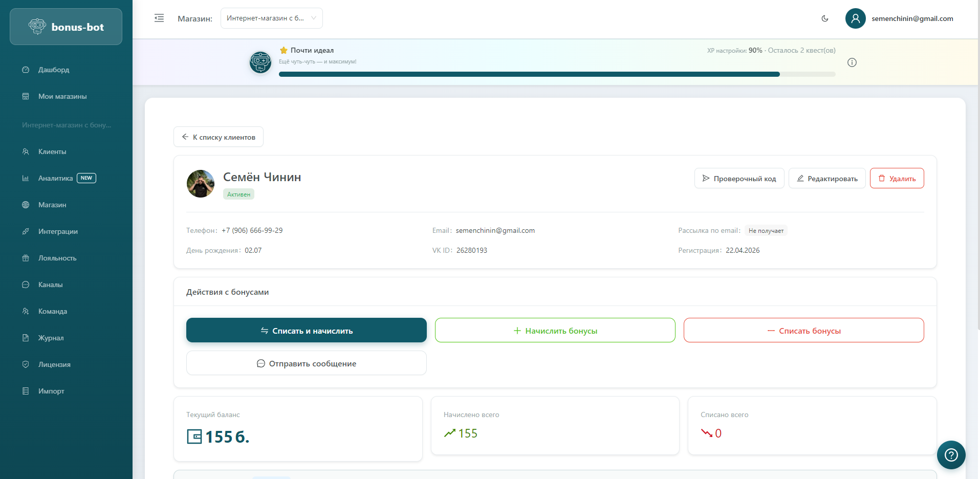Click Списать бонусы button
Image resolution: width=980 pixels, height=479 pixels.
point(803,331)
